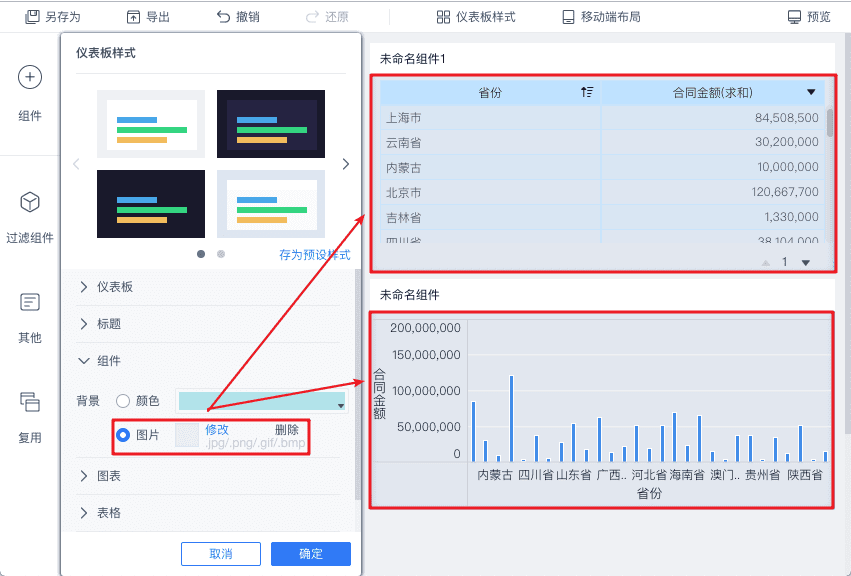This screenshot has width=851, height=576.
Task: Click the 修改 image link
Action: tap(217, 429)
